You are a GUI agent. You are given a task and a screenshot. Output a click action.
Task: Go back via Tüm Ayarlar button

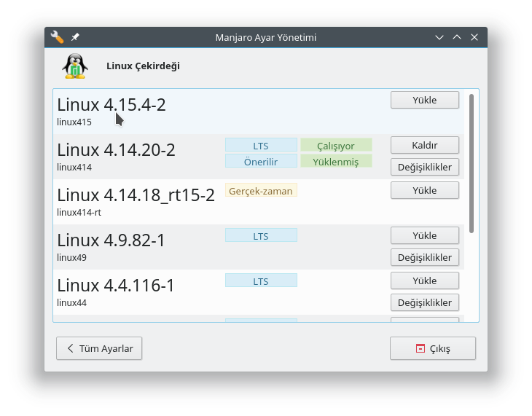click(x=99, y=348)
